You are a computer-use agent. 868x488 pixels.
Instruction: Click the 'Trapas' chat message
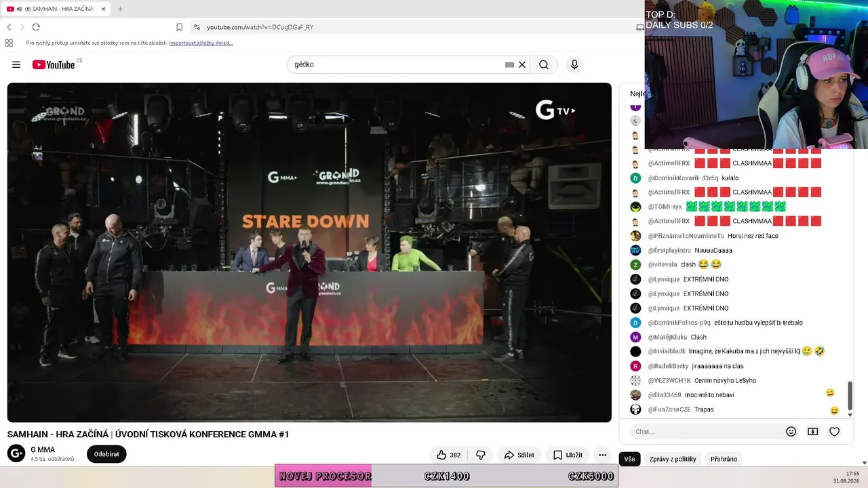click(x=704, y=409)
